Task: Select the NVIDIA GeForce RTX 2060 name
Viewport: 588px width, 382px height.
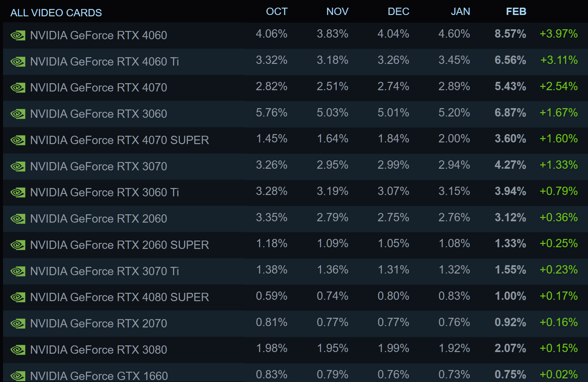Action: [x=99, y=219]
